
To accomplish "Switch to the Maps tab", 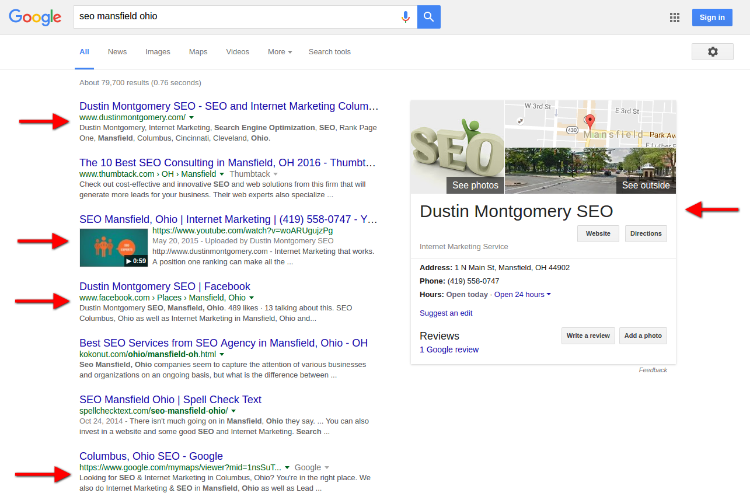I will (x=198, y=52).
